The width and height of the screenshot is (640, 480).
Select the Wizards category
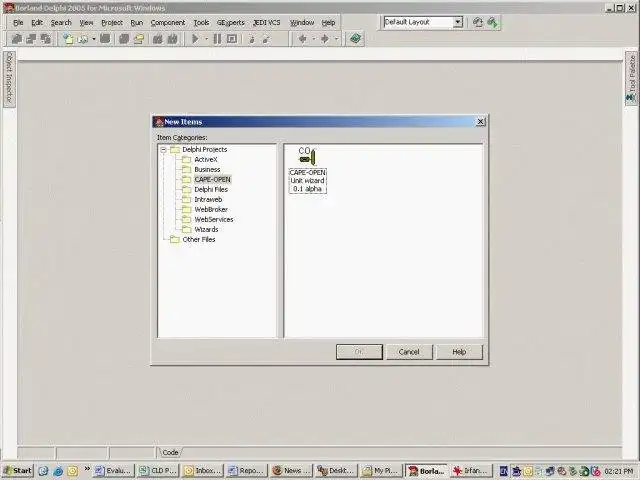click(206, 230)
